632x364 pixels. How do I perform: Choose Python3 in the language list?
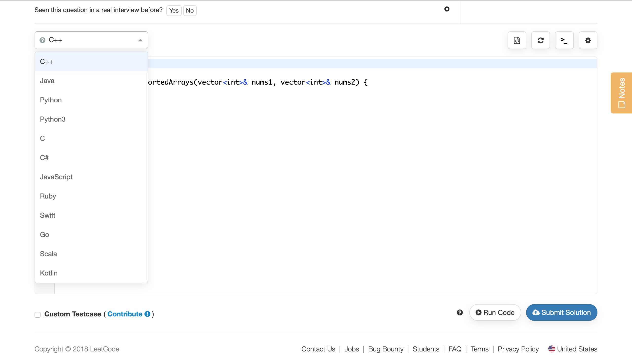[x=91, y=119]
